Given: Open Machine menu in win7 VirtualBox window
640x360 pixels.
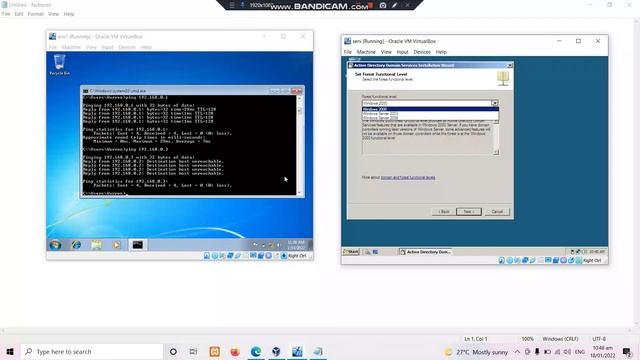Looking at the screenshot, I should click(71, 47).
